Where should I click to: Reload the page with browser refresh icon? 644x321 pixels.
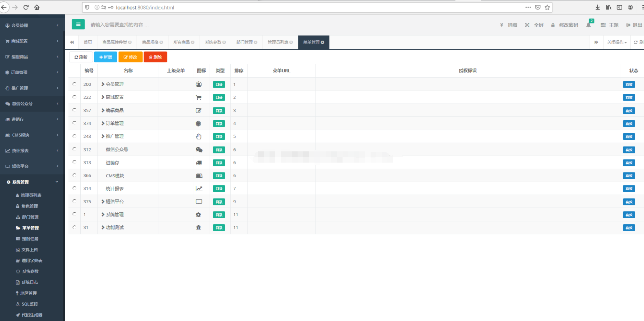click(x=26, y=7)
